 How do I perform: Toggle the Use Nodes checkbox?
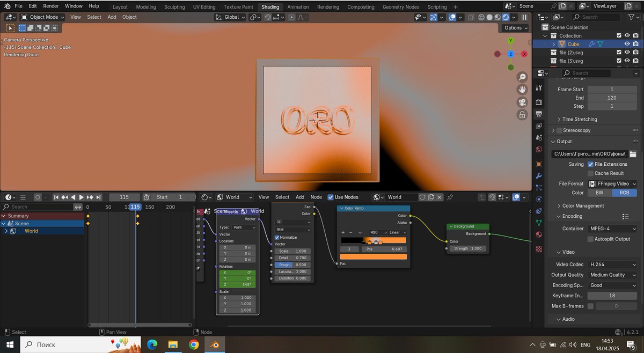331,197
